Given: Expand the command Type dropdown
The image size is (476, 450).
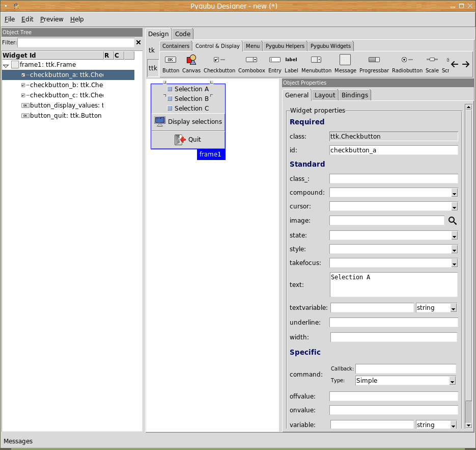Looking at the screenshot, I should click(x=452, y=381).
